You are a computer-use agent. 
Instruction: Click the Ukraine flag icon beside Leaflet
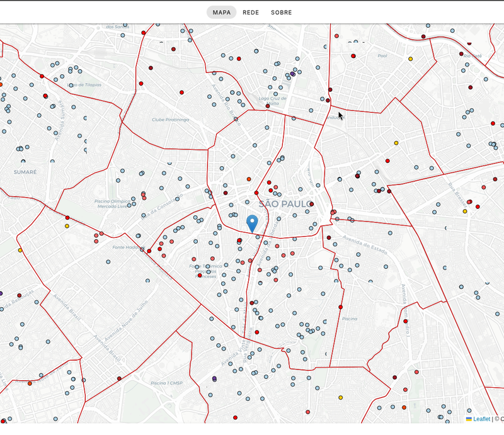pyautogui.click(x=469, y=419)
